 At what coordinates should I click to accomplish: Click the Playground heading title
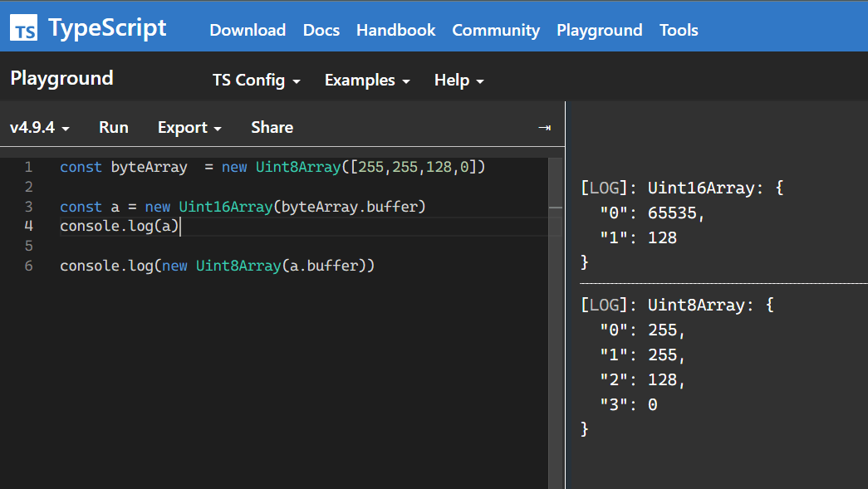point(61,79)
